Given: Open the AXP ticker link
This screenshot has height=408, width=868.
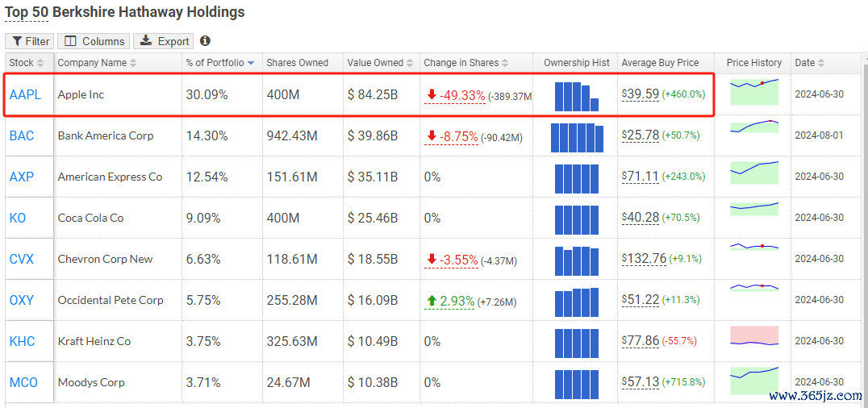Looking at the screenshot, I should pyautogui.click(x=22, y=177).
